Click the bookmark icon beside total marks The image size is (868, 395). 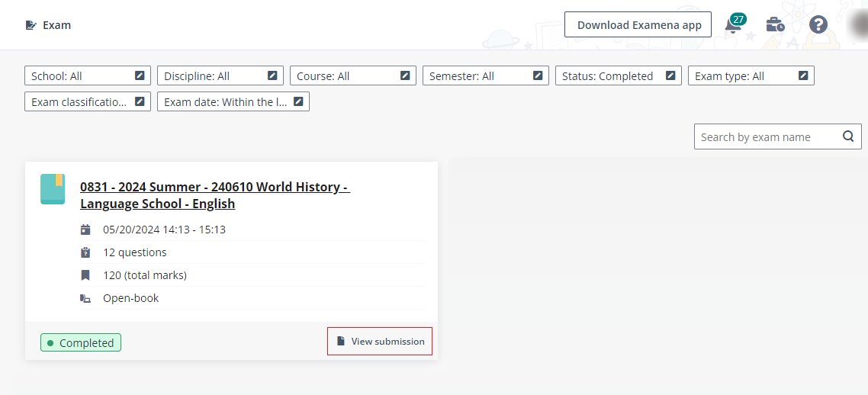click(x=85, y=275)
